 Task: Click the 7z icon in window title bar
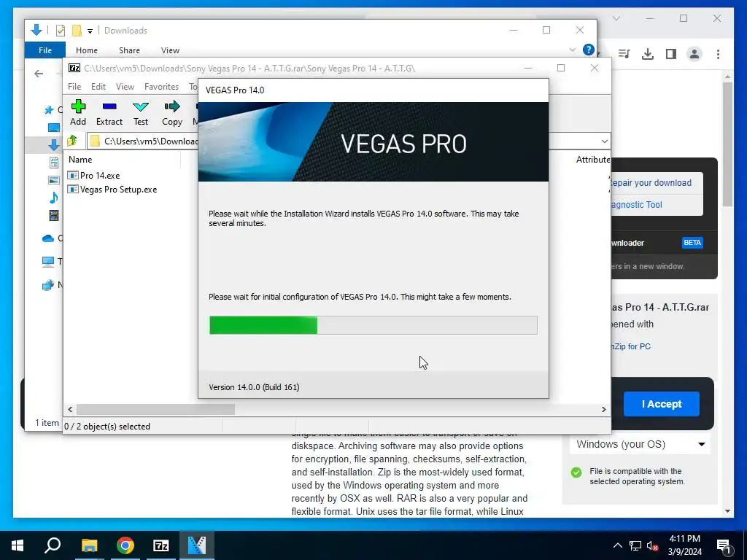(x=74, y=68)
